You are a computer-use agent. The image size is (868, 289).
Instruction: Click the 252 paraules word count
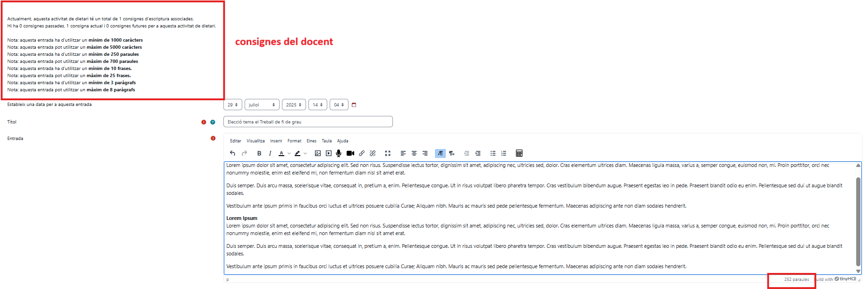coord(796,280)
